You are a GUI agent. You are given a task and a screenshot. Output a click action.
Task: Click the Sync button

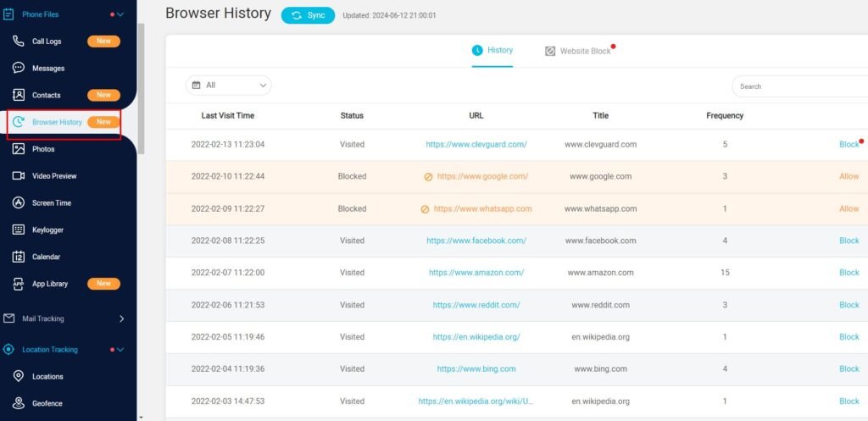(308, 15)
